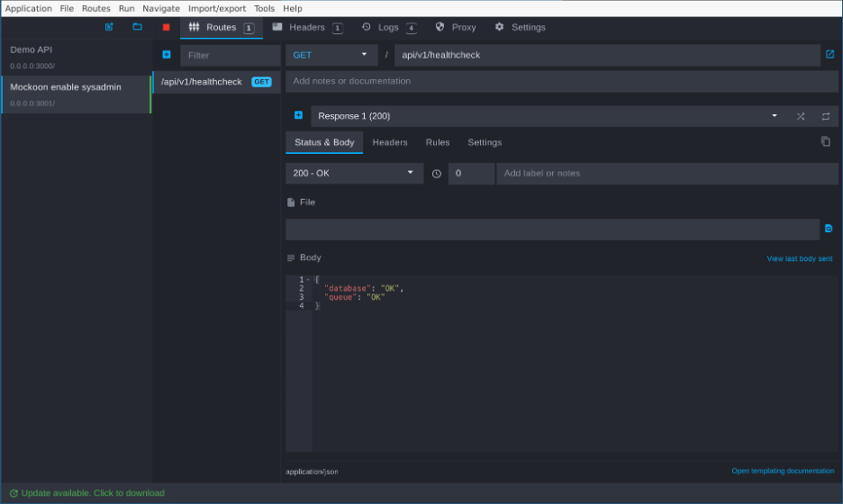The width and height of the screenshot is (843, 504).
Task: Open the route in browser icon
Action: coord(829,55)
